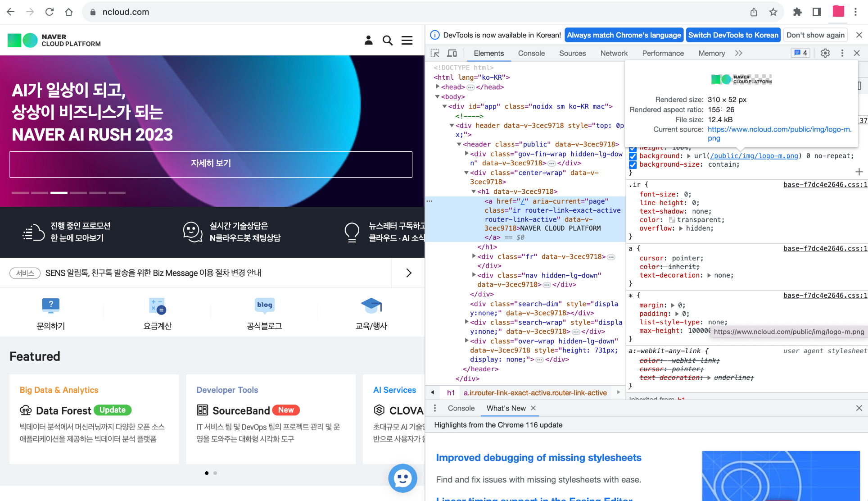Collapse the div id="app" node
Screen dimensions: 868x501
pos(444,107)
